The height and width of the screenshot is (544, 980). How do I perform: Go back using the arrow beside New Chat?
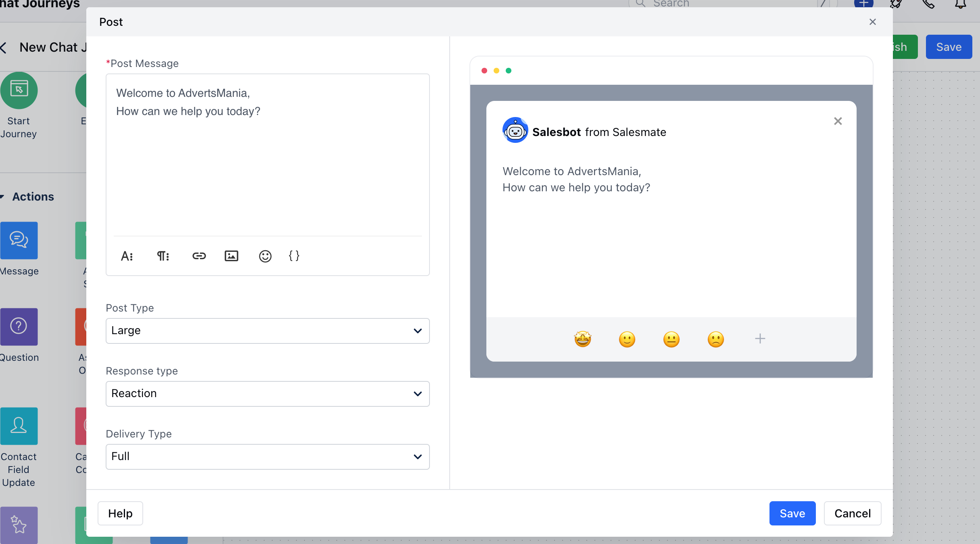[x=4, y=48]
